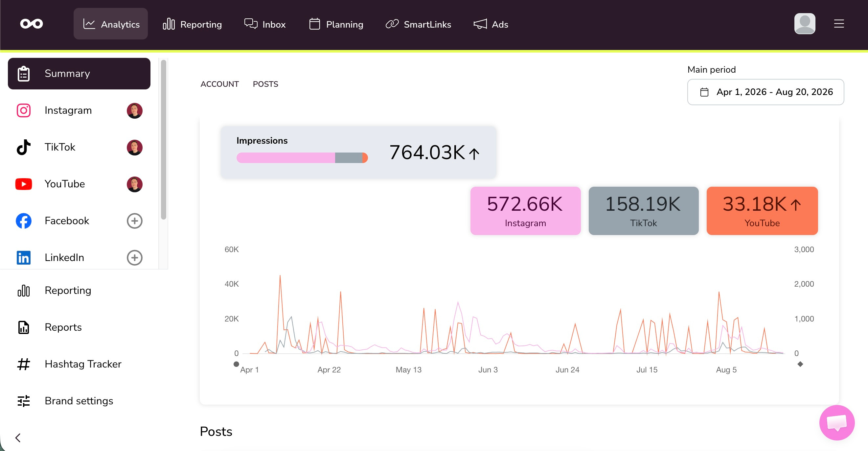
Task: Open the hamburger menu icon
Action: click(x=839, y=24)
